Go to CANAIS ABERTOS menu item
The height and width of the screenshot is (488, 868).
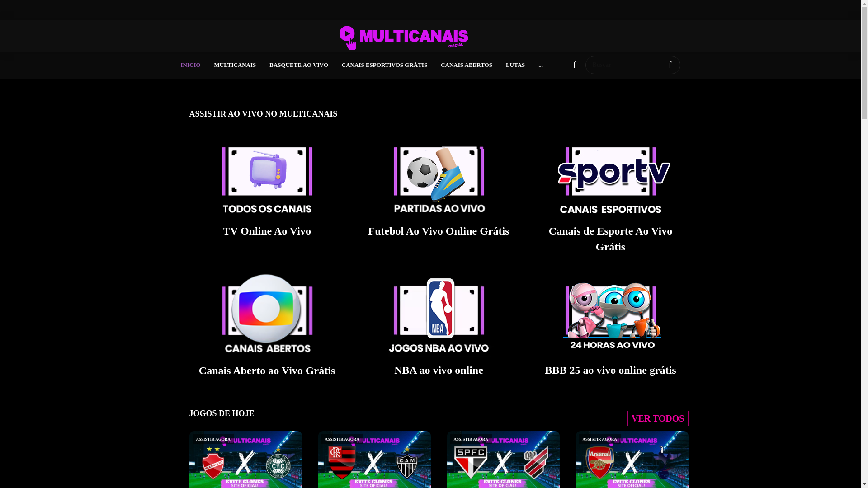point(467,65)
